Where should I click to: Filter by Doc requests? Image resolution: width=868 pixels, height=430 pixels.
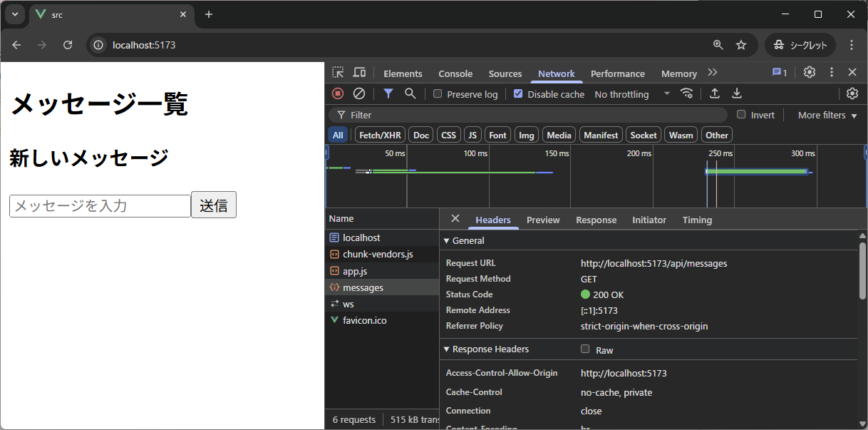click(x=421, y=135)
